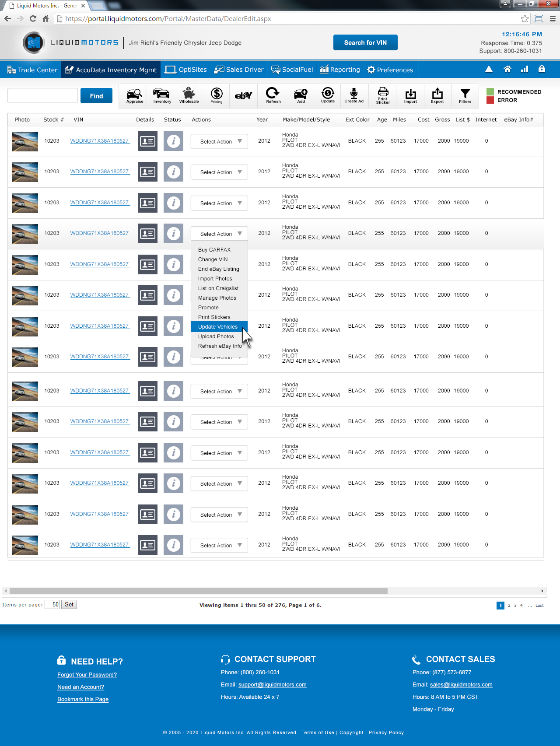Click Status info icon in first row
This screenshot has height=746, width=560.
point(174,141)
